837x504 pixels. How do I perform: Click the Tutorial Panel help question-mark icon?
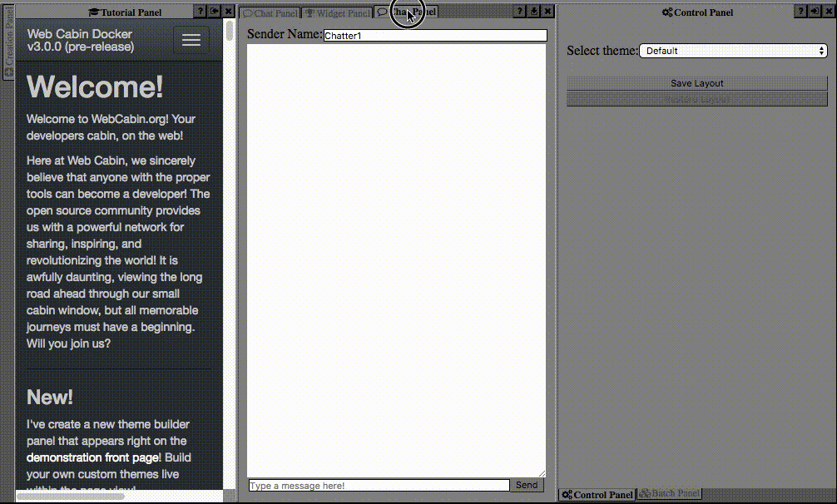pyautogui.click(x=201, y=11)
